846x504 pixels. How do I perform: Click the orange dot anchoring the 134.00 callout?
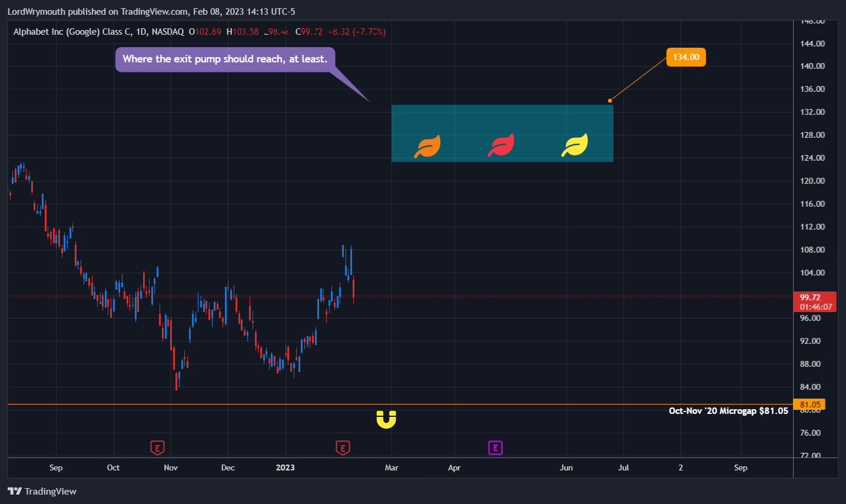[x=610, y=101]
